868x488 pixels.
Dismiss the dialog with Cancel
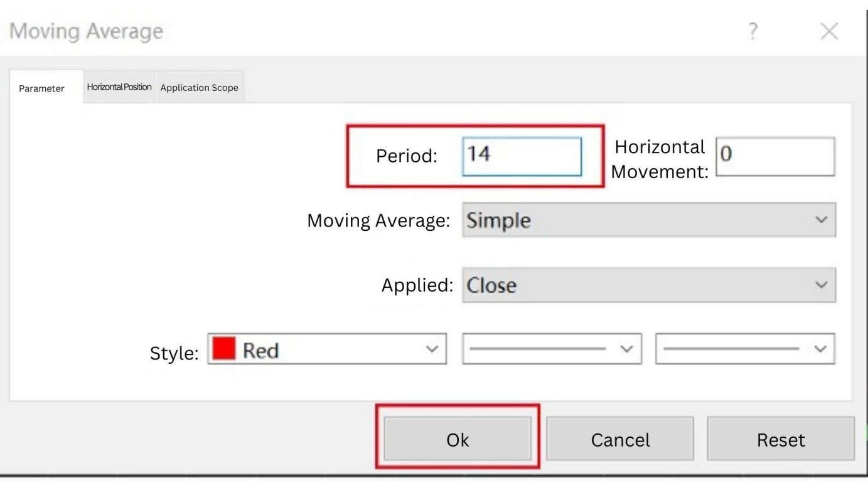pyautogui.click(x=619, y=439)
